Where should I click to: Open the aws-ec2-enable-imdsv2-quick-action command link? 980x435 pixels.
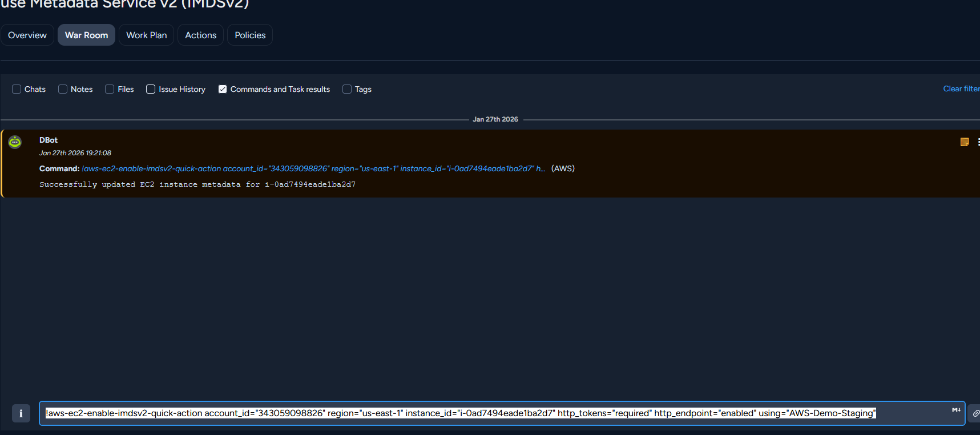click(x=313, y=168)
